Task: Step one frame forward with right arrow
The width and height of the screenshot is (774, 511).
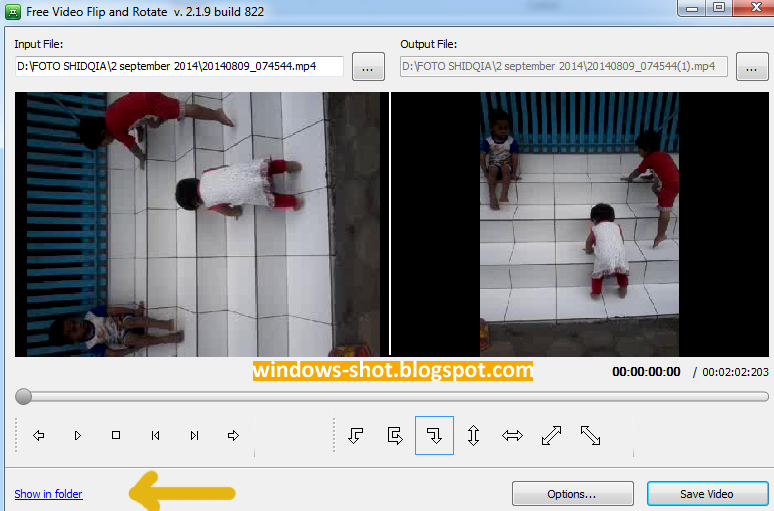Action: pos(233,435)
